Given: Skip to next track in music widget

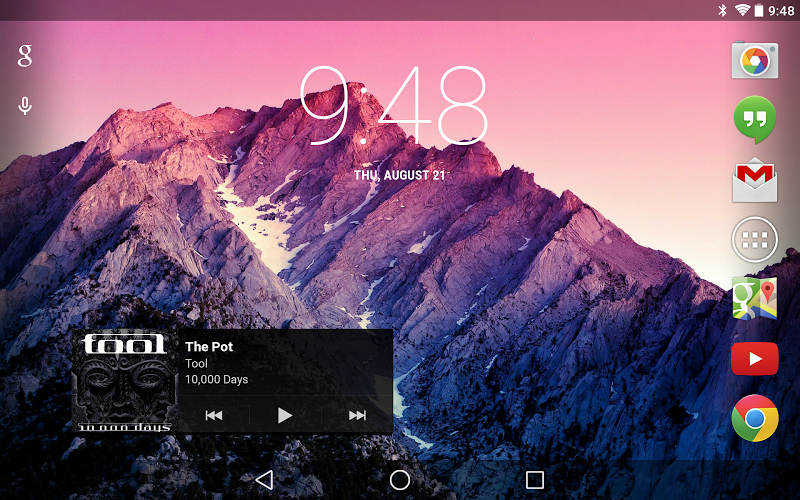Looking at the screenshot, I should pyautogui.click(x=357, y=415).
